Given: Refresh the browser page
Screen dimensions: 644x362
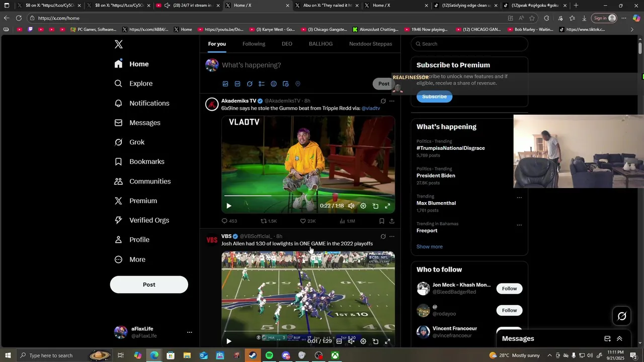Looking at the screenshot, I should [x=19, y=18].
